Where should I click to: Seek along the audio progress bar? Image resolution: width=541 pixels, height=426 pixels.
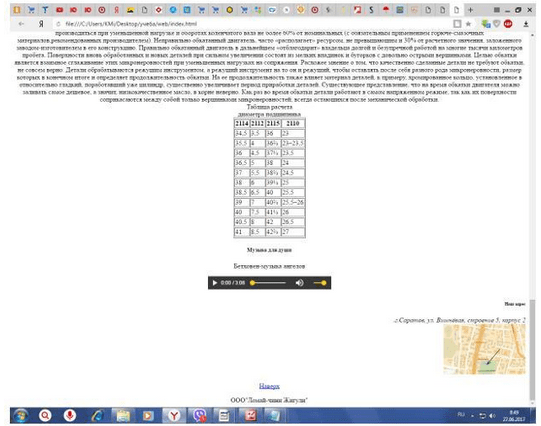(x=269, y=283)
